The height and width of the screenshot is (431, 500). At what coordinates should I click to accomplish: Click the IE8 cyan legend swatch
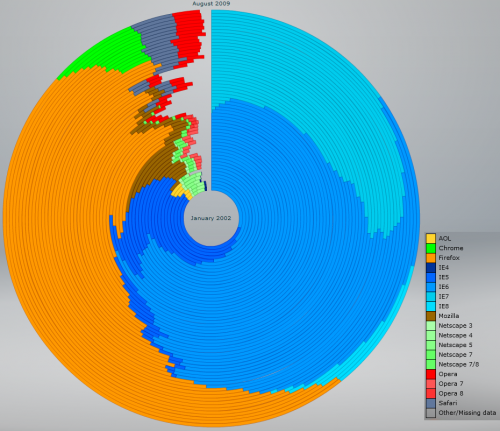(x=431, y=306)
